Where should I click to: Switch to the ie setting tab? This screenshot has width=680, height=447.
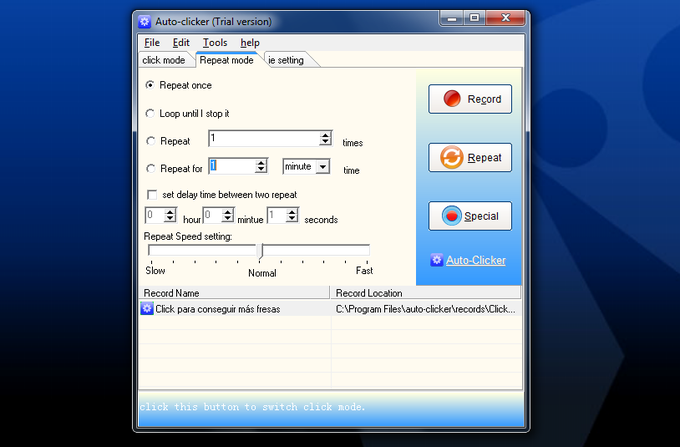pyautogui.click(x=286, y=60)
